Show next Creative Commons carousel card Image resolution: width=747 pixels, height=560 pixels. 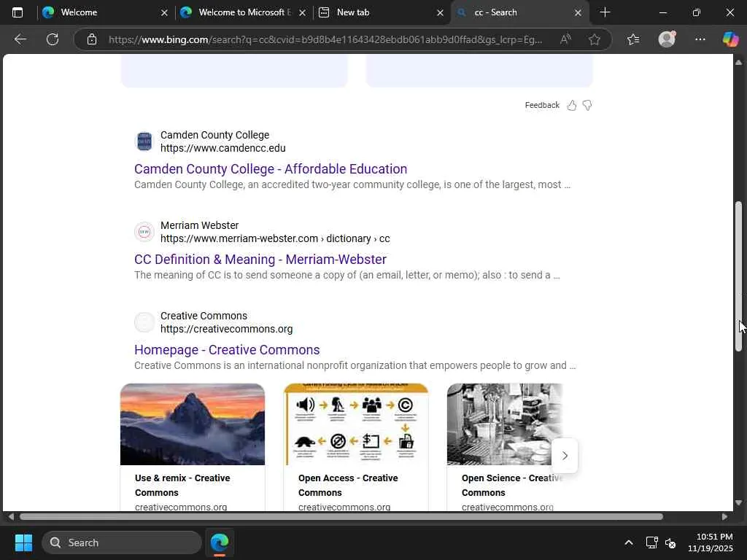[x=565, y=456]
